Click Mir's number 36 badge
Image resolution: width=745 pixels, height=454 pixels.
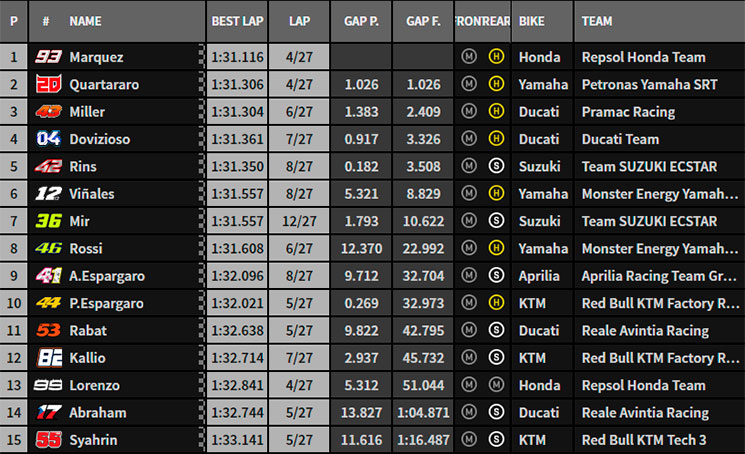pos(48,221)
